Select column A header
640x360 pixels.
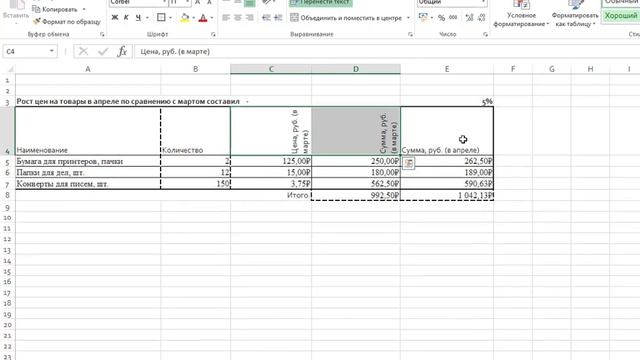tap(88, 69)
